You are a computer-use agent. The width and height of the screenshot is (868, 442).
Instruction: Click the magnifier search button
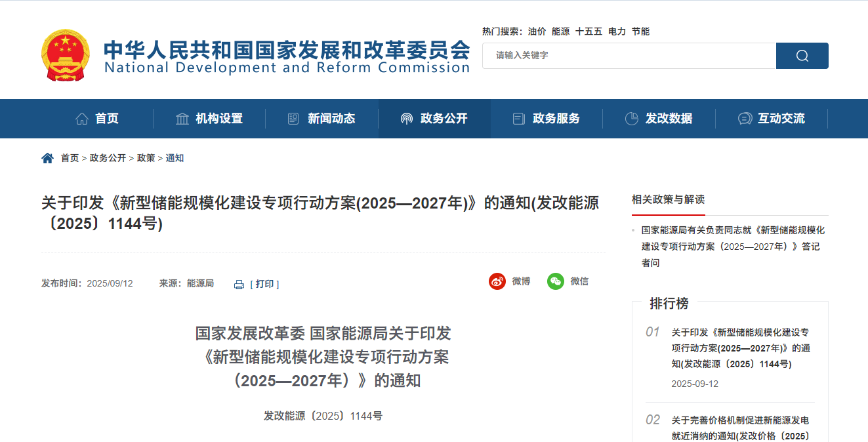tap(802, 56)
